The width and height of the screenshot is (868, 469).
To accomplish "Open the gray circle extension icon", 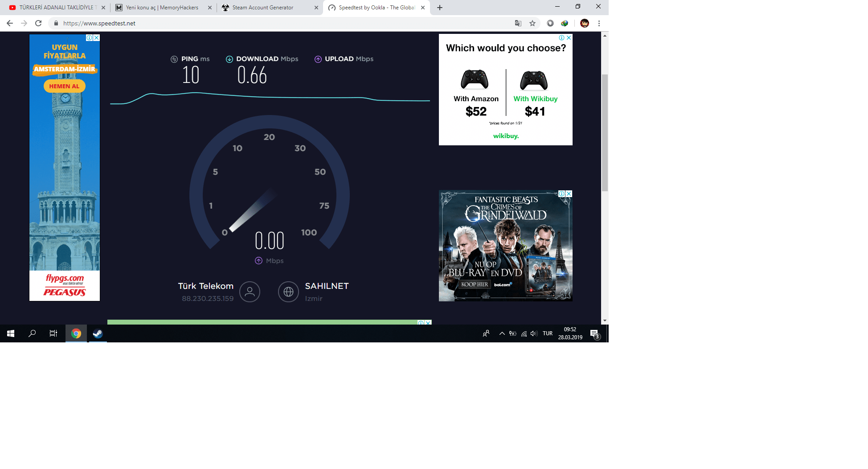I will click(x=550, y=23).
